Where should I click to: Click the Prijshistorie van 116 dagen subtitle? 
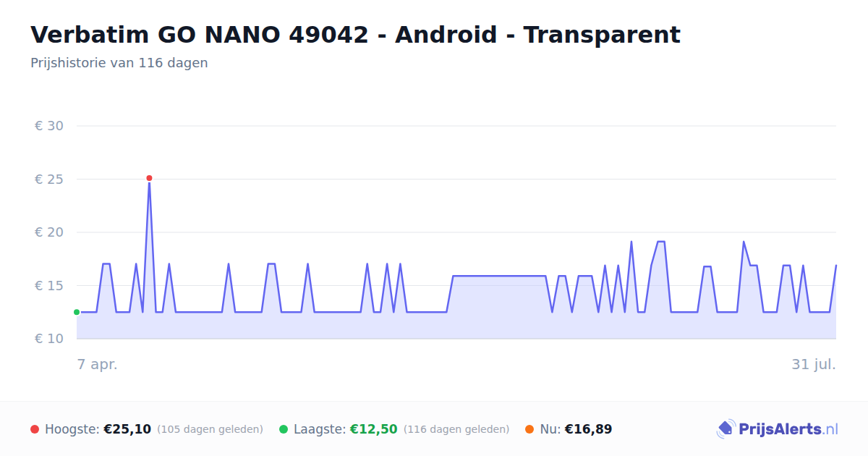click(119, 63)
